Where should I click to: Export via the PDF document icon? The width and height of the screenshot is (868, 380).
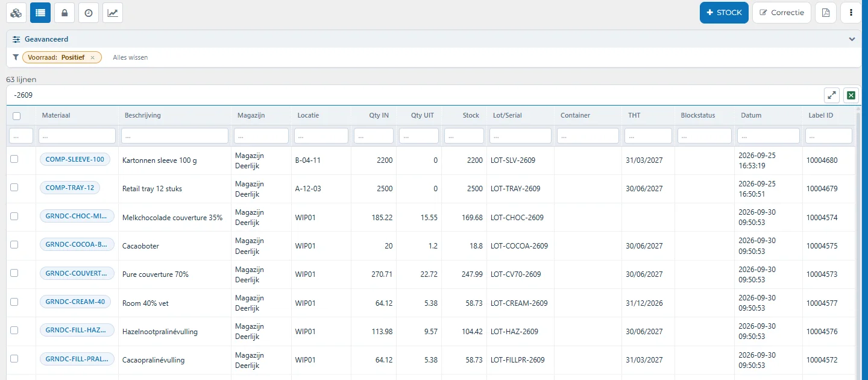pyautogui.click(x=826, y=13)
